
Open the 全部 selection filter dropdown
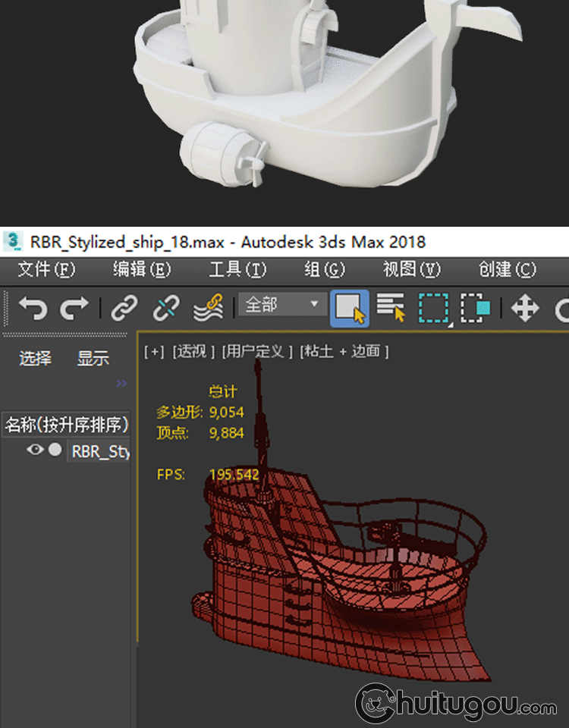[281, 305]
